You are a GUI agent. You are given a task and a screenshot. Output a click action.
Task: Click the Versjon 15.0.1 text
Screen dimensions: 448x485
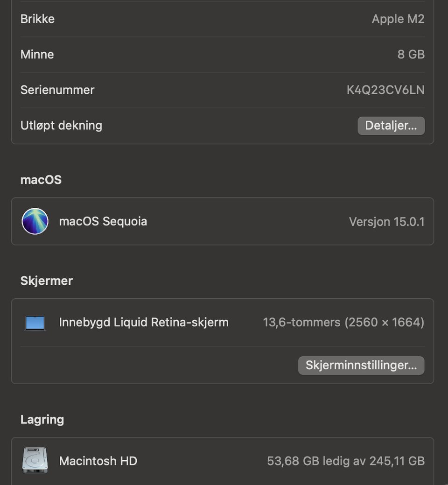tap(386, 222)
